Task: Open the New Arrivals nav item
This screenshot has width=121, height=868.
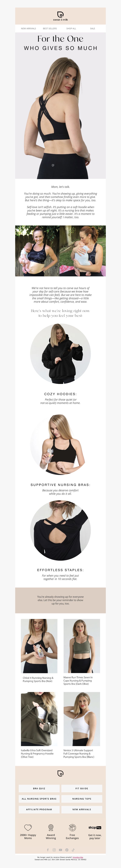Action: click(x=28, y=29)
